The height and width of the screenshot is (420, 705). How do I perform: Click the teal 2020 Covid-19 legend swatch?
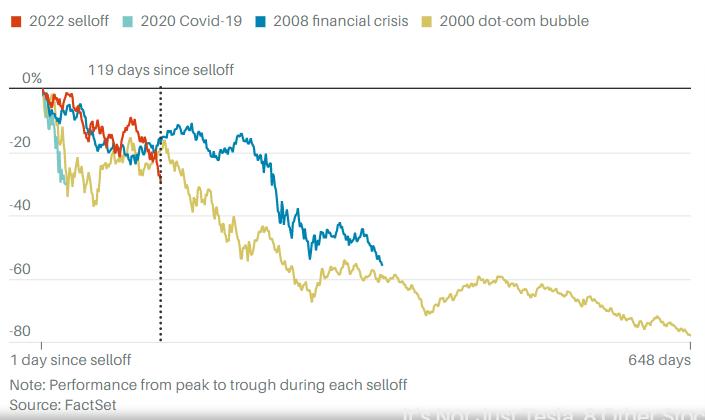tap(126, 21)
